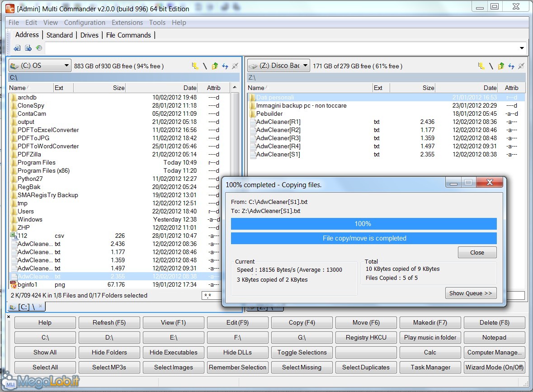
Task: Click the Select Duplicates button
Action: tap(366, 367)
